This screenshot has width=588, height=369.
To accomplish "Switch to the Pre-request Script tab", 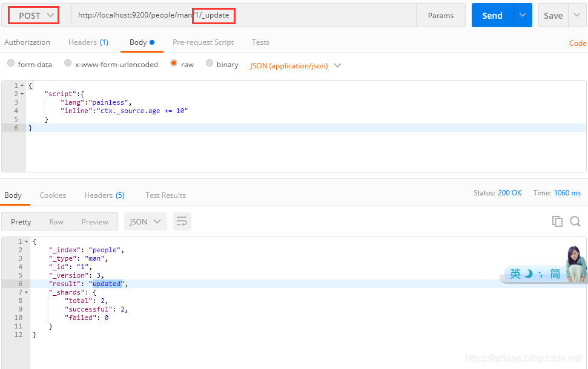I will click(203, 42).
